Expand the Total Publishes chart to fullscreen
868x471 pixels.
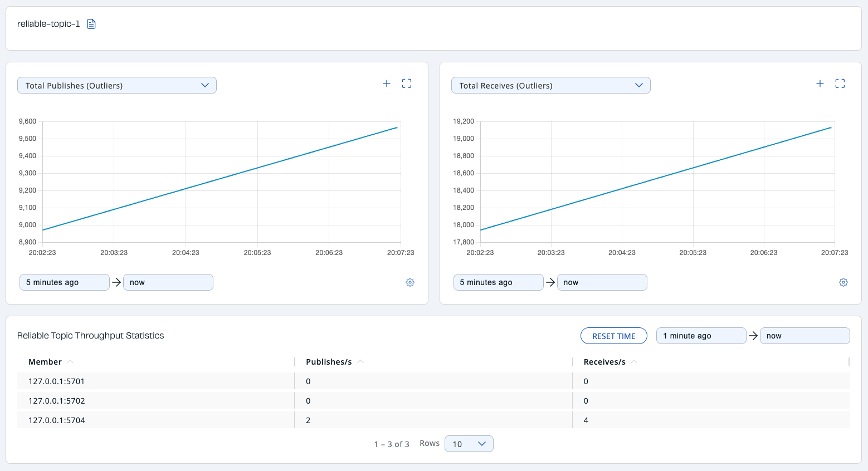coord(406,83)
